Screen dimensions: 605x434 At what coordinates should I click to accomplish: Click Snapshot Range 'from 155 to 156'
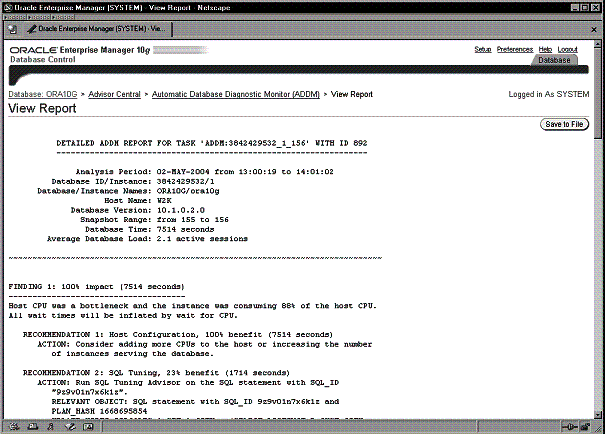point(193,220)
